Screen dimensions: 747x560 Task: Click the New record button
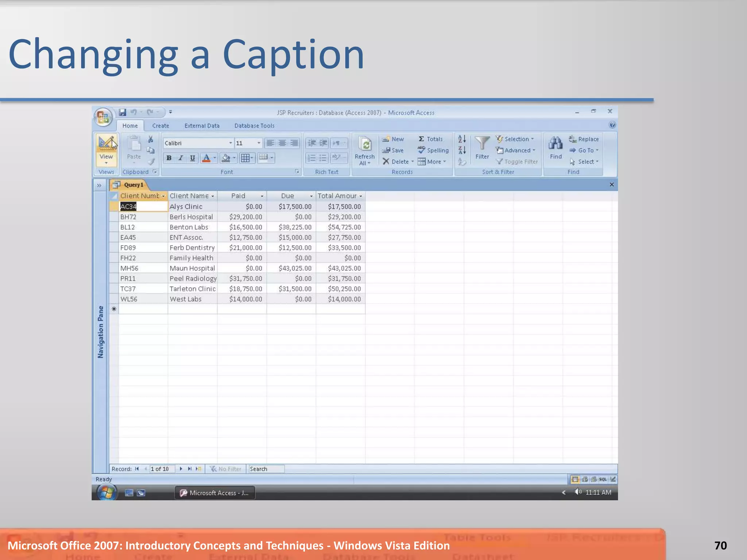coord(393,139)
